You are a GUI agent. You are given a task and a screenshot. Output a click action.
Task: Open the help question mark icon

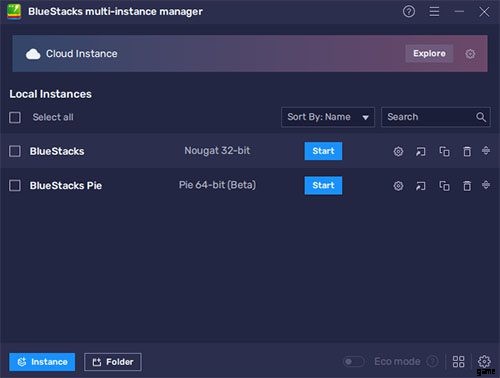409,11
